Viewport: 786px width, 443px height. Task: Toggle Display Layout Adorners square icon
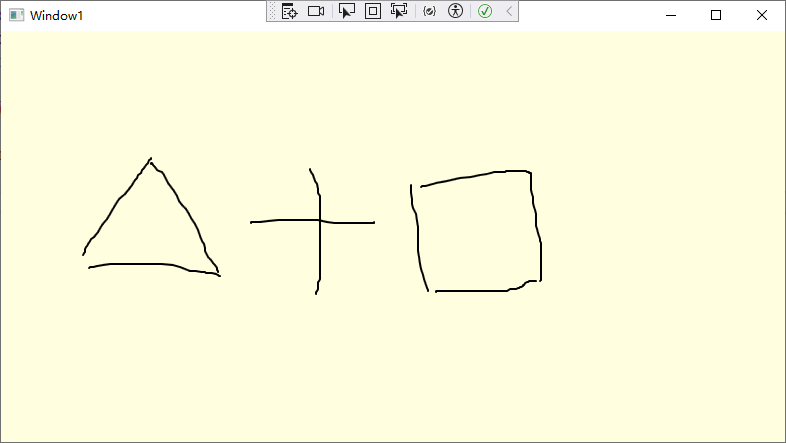pos(373,11)
